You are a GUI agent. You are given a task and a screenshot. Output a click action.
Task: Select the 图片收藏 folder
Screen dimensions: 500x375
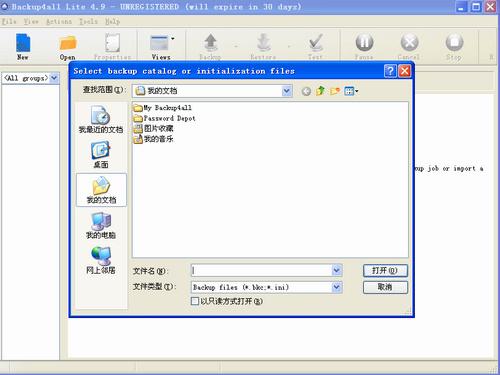[x=153, y=128]
